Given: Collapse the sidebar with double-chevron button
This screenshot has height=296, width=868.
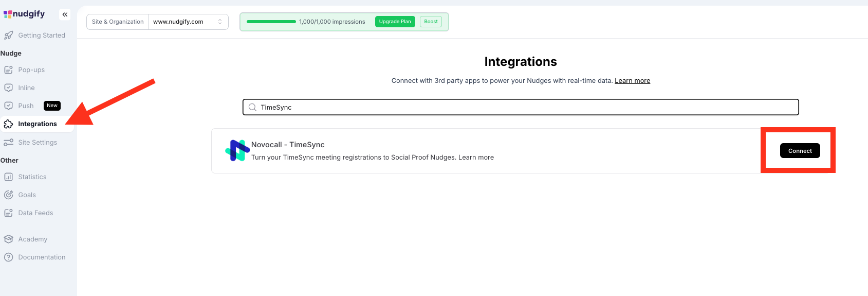Looking at the screenshot, I should 65,14.
